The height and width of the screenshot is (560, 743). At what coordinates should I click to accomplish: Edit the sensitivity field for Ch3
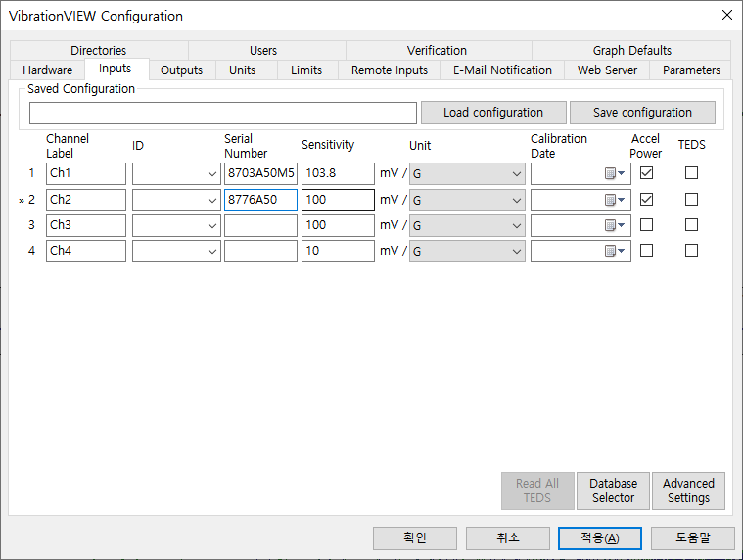(338, 225)
